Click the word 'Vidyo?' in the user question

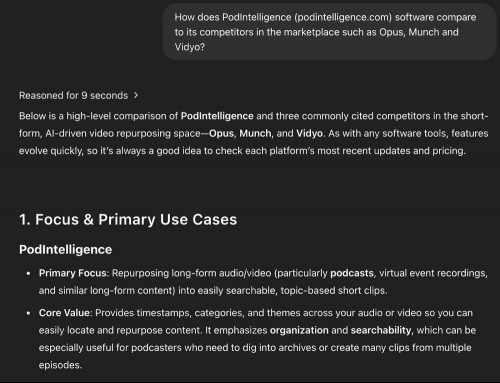(190, 47)
